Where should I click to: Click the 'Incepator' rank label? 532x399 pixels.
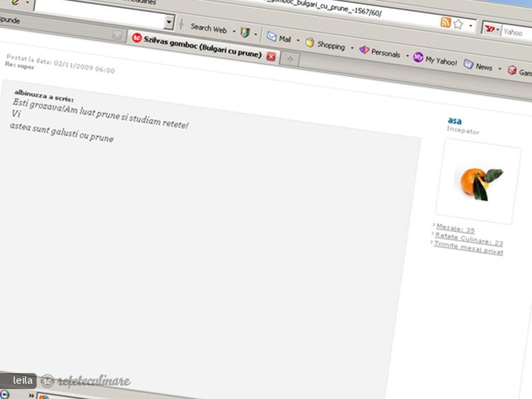(463, 130)
